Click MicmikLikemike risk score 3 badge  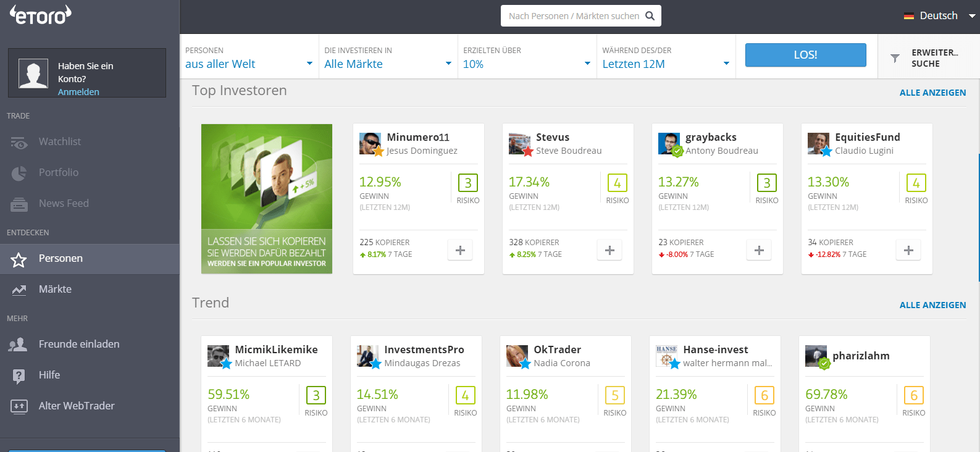click(316, 395)
